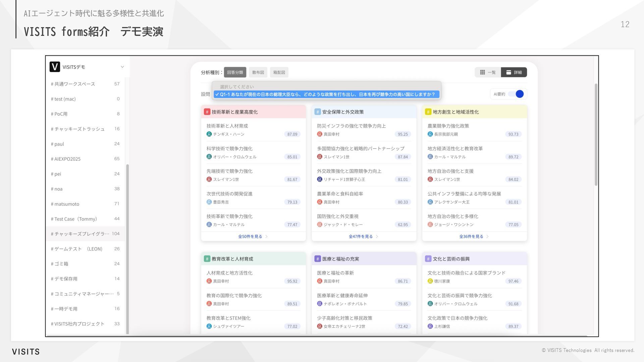The height and width of the screenshot is (362, 644).
Task: Click 上杉謙信 avatar icon
Action: 430,326
